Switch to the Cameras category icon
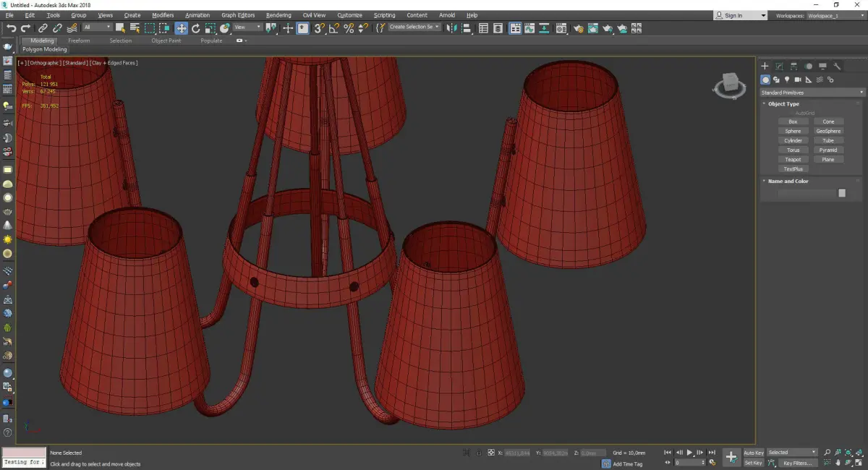The image size is (868, 470). point(798,80)
